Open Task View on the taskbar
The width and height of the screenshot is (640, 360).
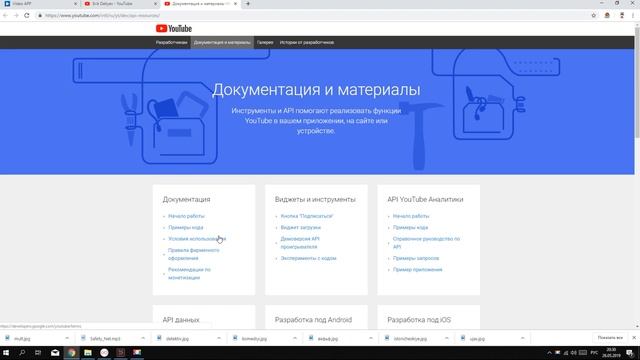[38, 353]
